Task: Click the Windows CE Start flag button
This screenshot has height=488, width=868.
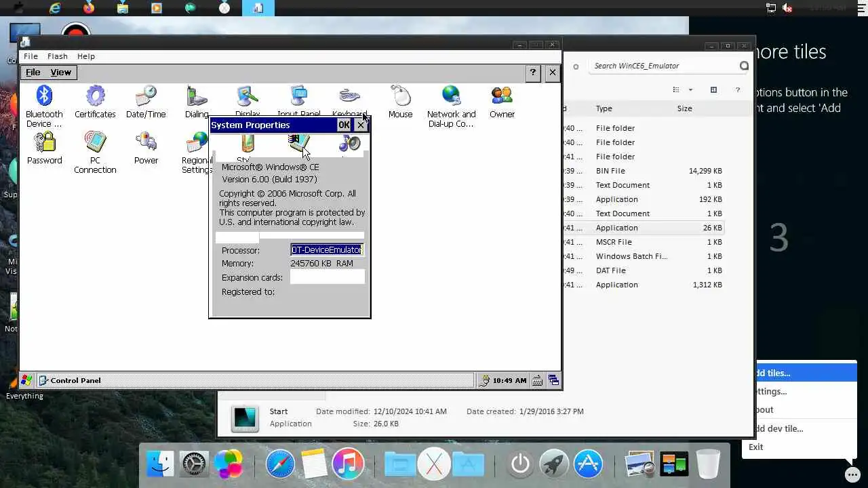Action: click(x=26, y=380)
